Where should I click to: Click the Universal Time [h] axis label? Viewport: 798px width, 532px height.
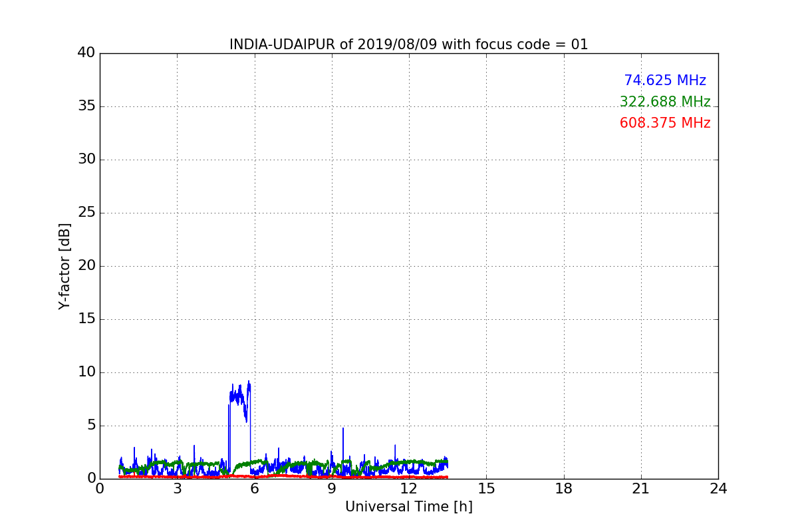pos(408,507)
